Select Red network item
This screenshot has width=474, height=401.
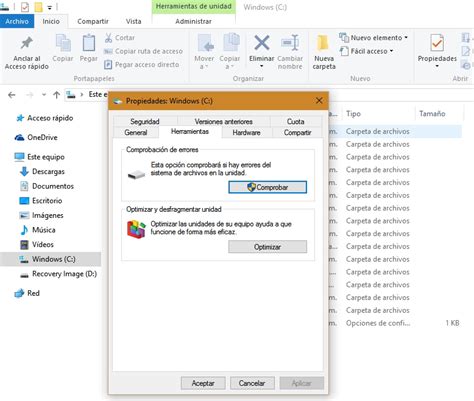pyautogui.click(x=27, y=293)
